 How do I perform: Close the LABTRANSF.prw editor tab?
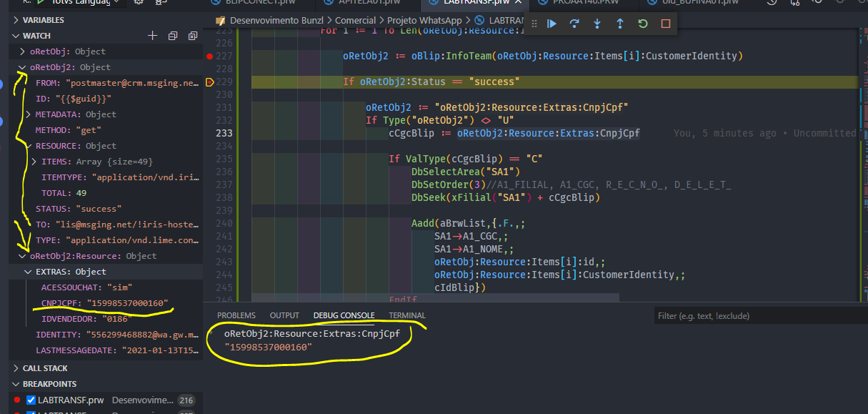pyautogui.click(x=517, y=3)
